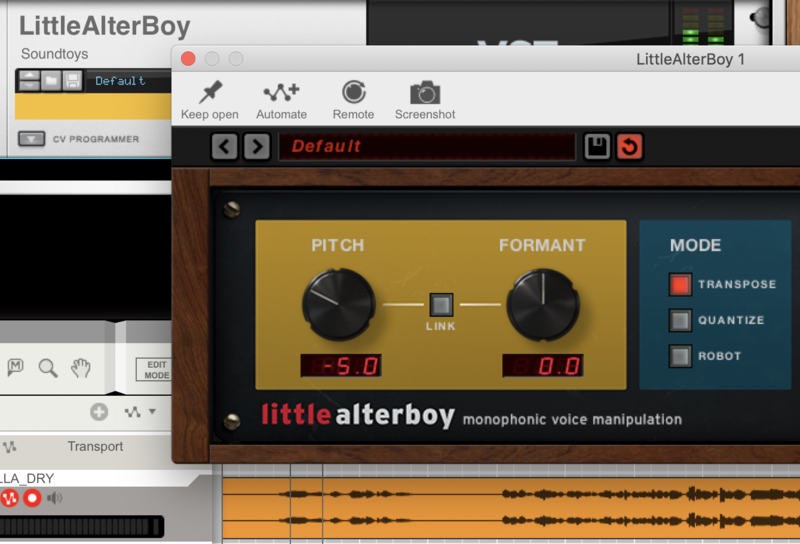Image resolution: width=800 pixels, height=544 pixels.
Task: Click the add track plus icon
Action: point(99,412)
